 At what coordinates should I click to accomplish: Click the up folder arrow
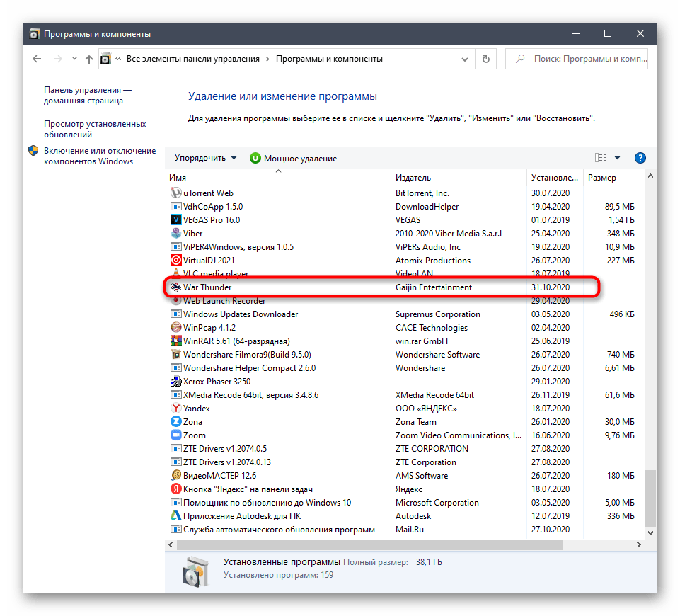[88, 59]
